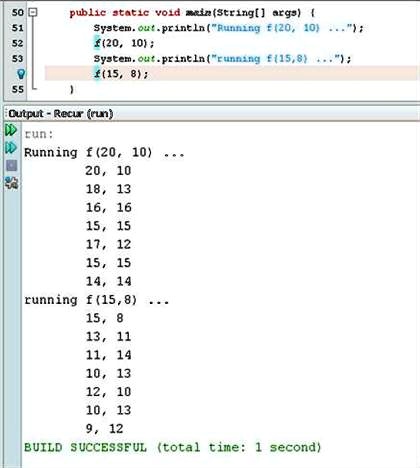The height and width of the screenshot is (468, 420).
Task: Open the Output settings wrench icon
Action: [11, 183]
